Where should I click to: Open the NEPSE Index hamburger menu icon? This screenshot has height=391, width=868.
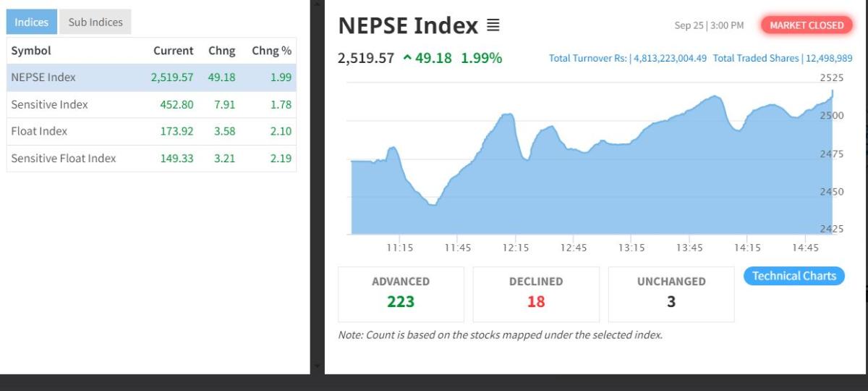493,26
